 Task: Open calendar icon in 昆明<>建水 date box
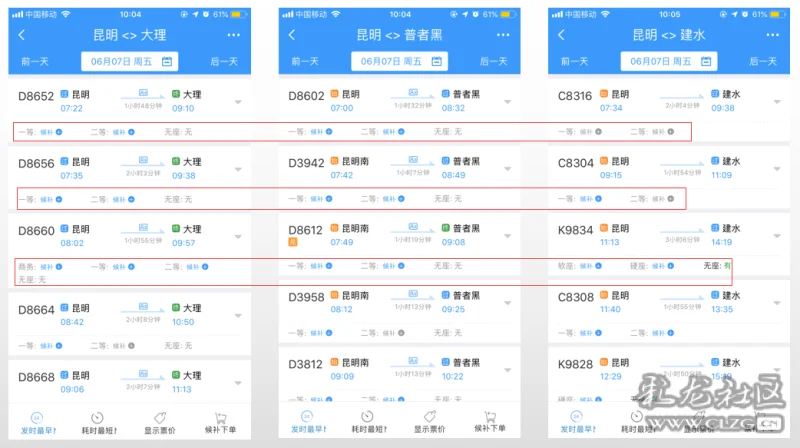click(706, 62)
